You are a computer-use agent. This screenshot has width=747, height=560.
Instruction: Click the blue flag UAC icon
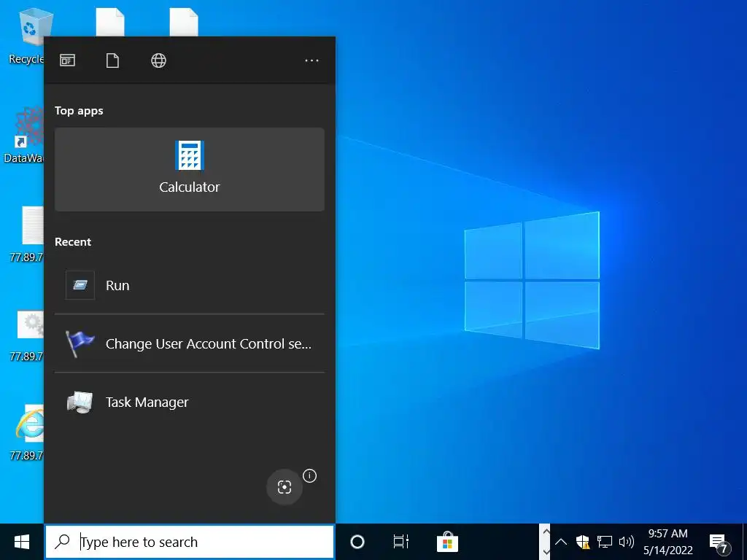click(79, 344)
